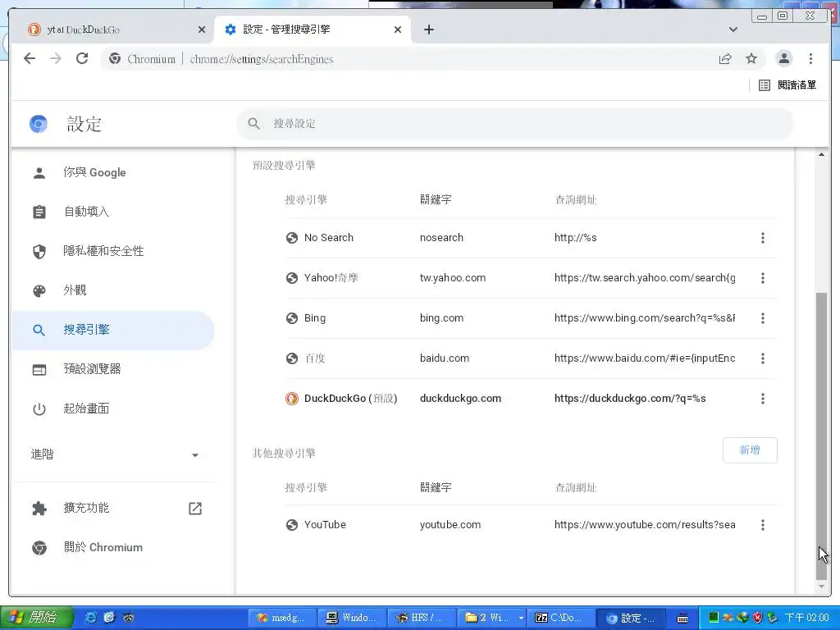Switch to the C:\Do... 7-Zip taskbar window
840x630 pixels.
(x=561, y=618)
